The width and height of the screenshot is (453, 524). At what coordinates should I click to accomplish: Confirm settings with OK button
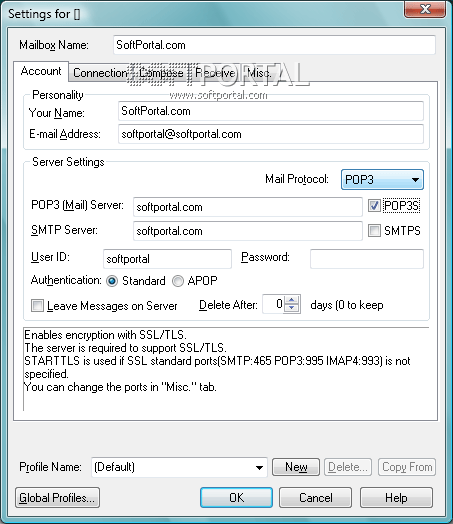(x=236, y=498)
